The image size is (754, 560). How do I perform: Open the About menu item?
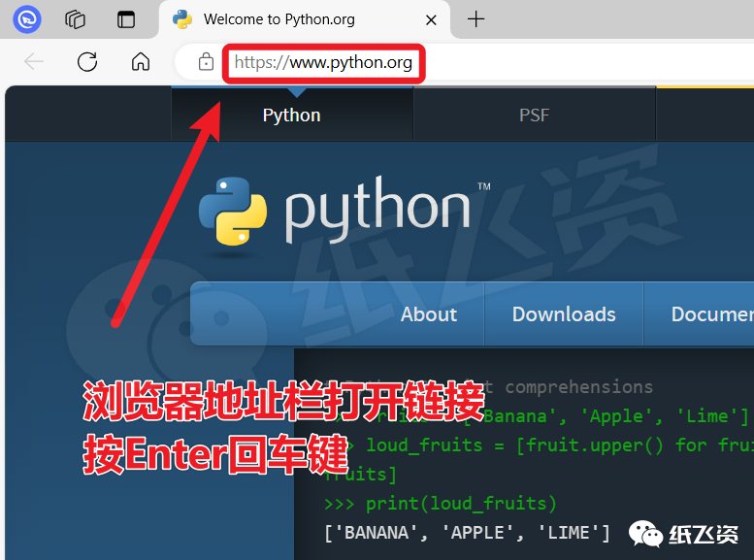(x=429, y=314)
